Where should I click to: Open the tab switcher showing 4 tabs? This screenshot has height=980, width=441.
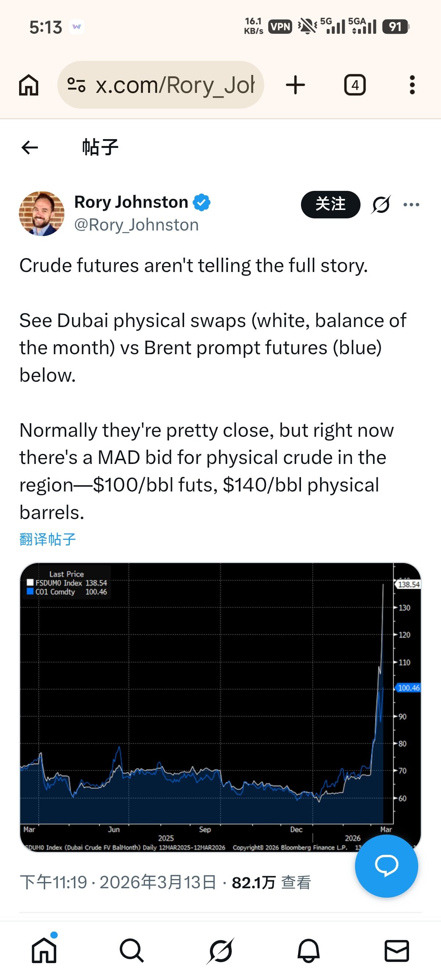355,85
